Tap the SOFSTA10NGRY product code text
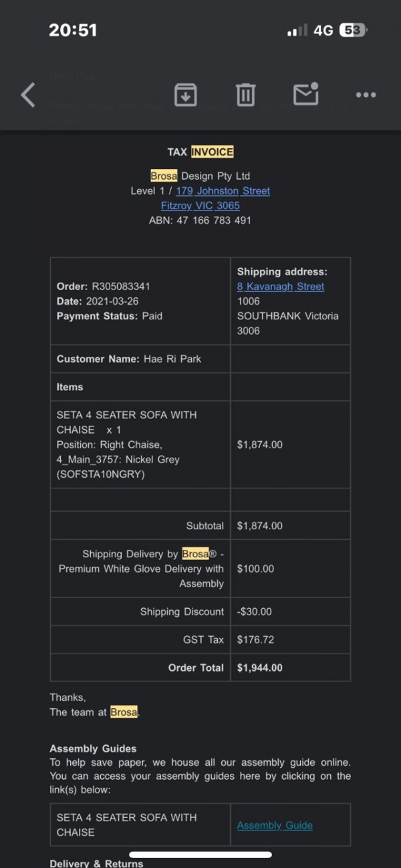Viewport: 401px width, 868px height. click(100, 474)
